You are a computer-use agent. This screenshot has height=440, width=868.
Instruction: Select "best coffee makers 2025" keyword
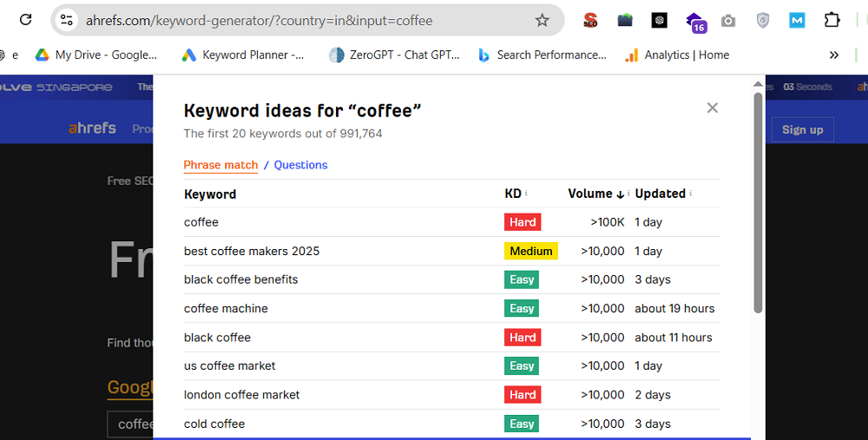click(252, 251)
